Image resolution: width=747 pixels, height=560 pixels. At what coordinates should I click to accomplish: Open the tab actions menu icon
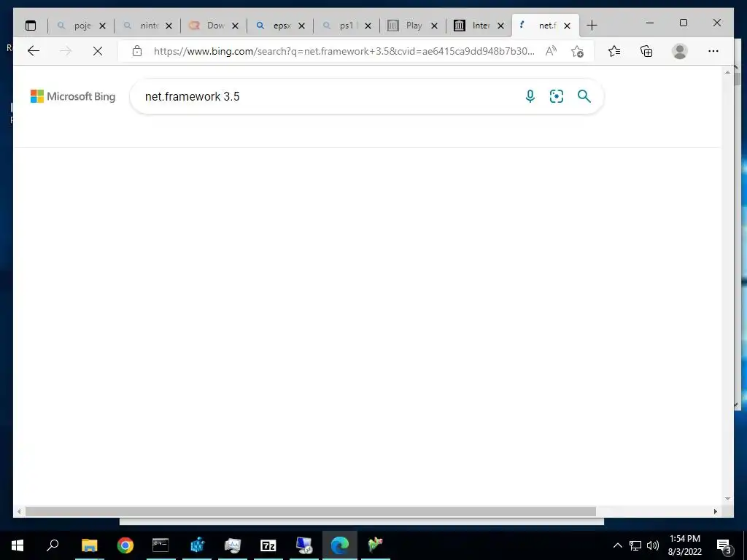point(31,26)
